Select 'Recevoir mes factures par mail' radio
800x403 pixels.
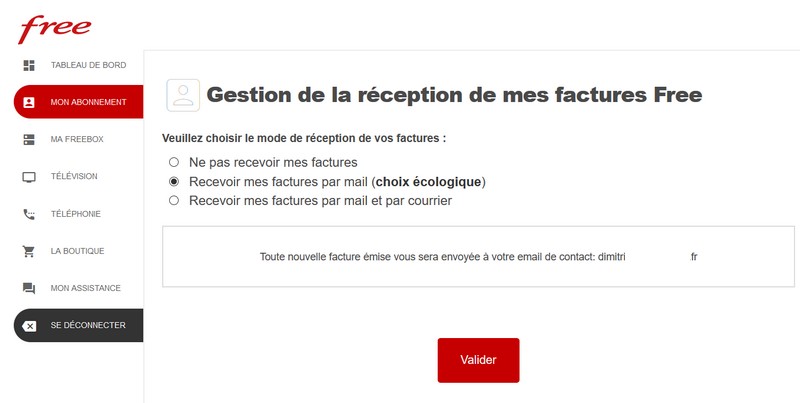(174, 182)
